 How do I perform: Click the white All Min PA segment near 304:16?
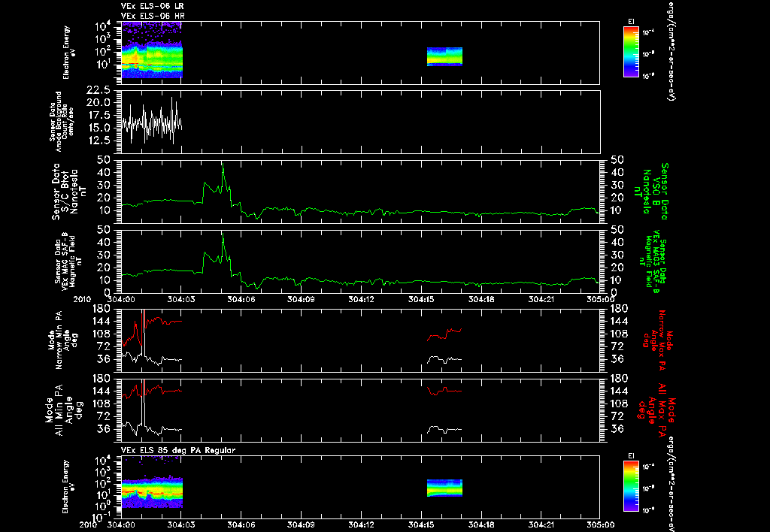point(444,429)
